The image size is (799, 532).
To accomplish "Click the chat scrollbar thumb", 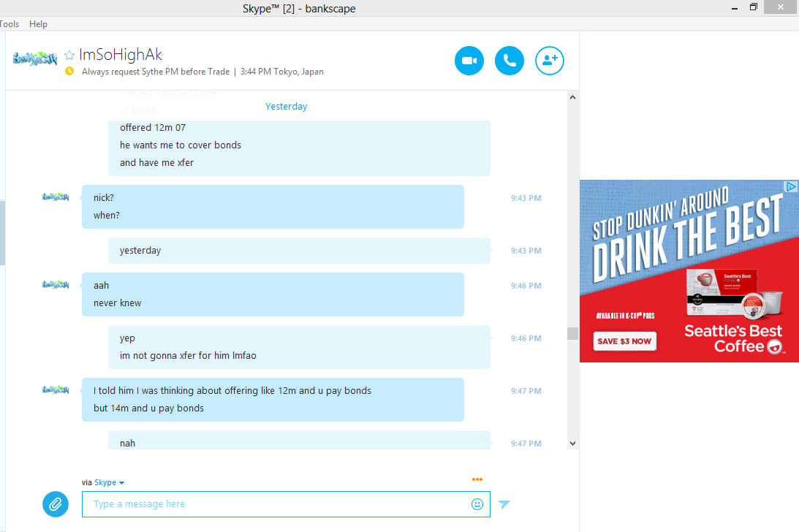I will (x=573, y=333).
